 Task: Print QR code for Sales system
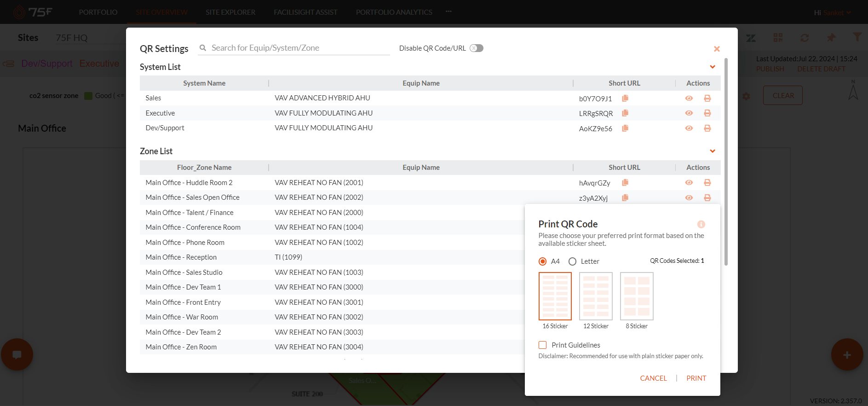707,99
